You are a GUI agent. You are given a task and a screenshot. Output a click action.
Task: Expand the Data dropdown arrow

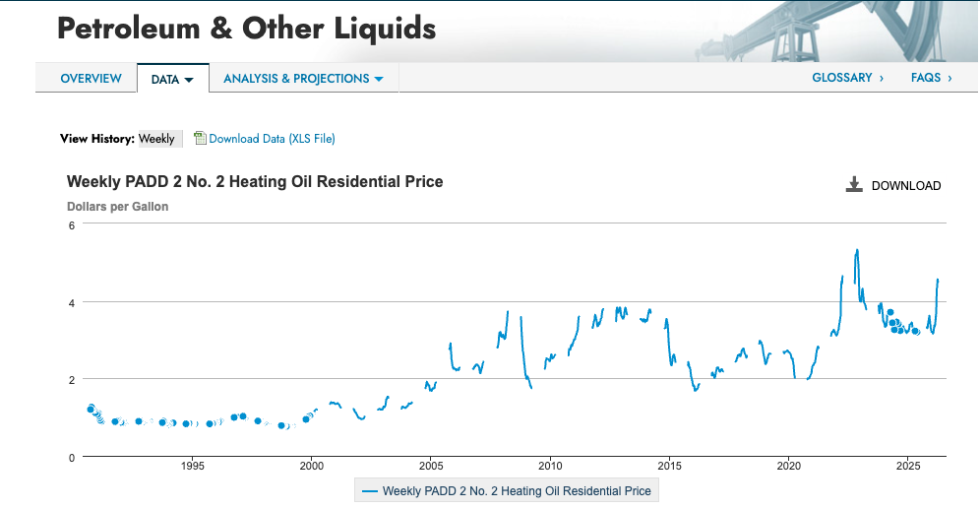point(189,80)
